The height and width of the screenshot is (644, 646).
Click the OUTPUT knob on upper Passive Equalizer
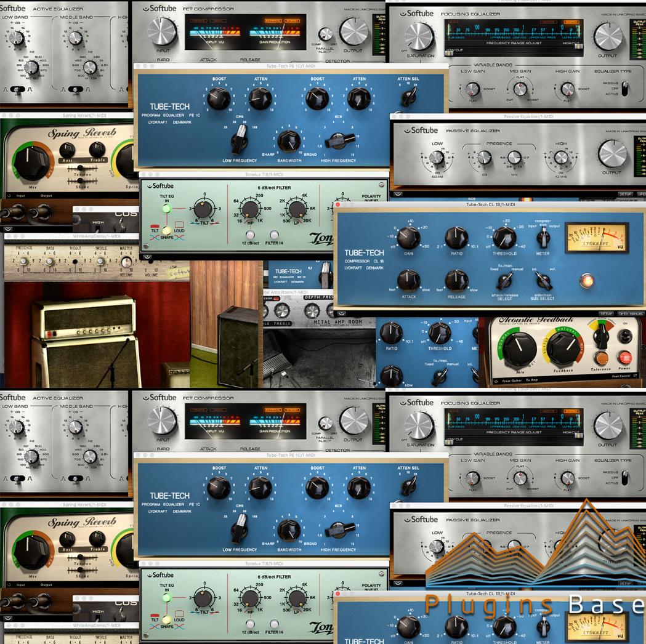[612, 153]
